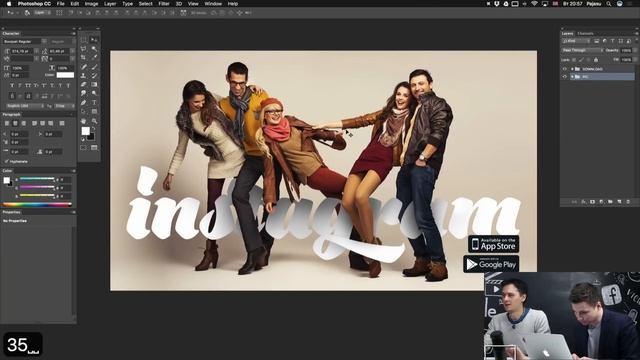The width and height of the screenshot is (640, 360).
Task: Open Auto-Select Layer dropdown in options bar
Action: 42,13
